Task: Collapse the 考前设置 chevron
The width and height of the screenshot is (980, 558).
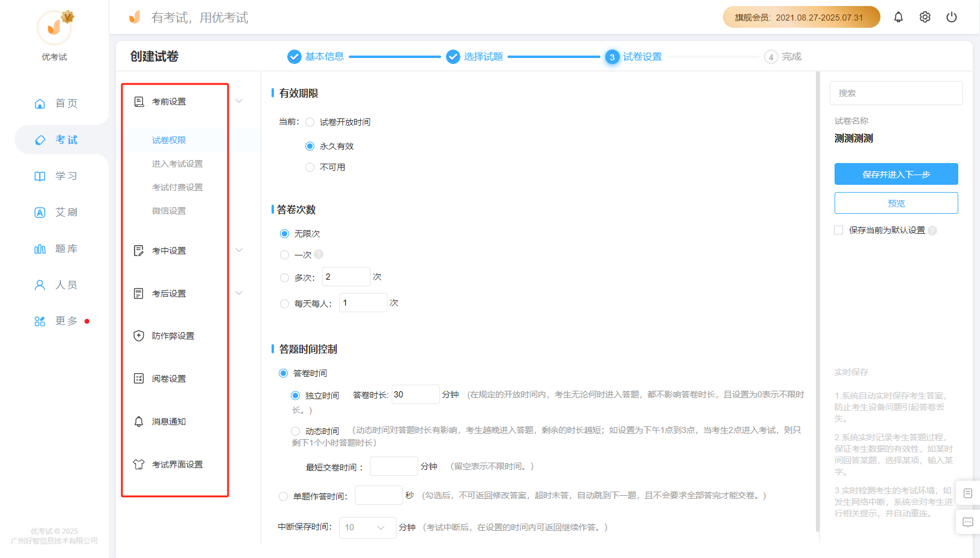Action: pyautogui.click(x=239, y=101)
